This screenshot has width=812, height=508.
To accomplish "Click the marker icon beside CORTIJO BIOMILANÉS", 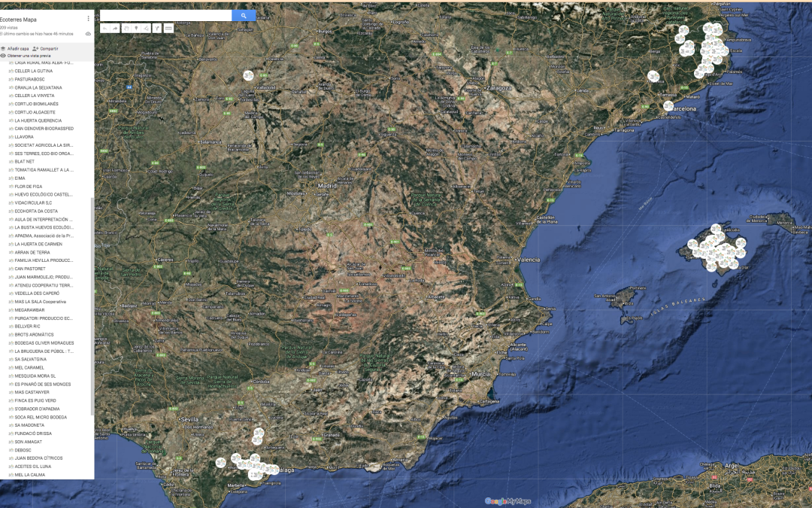I will (11, 104).
